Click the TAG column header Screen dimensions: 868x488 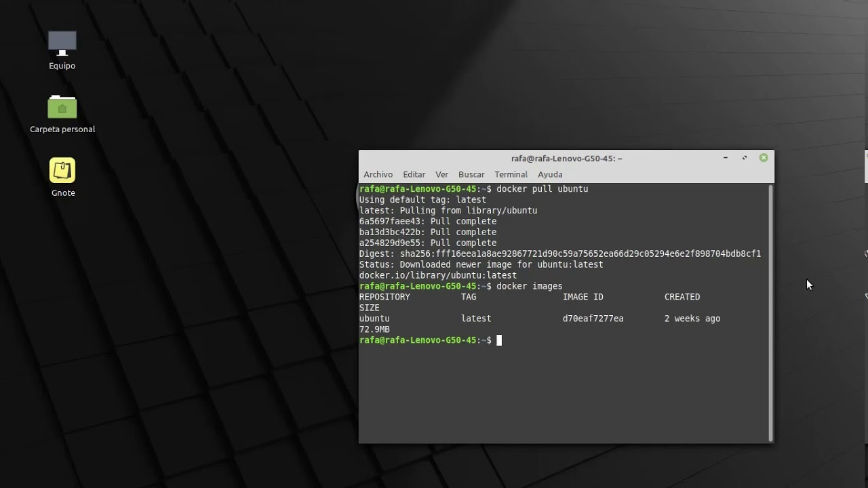click(x=469, y=298)
